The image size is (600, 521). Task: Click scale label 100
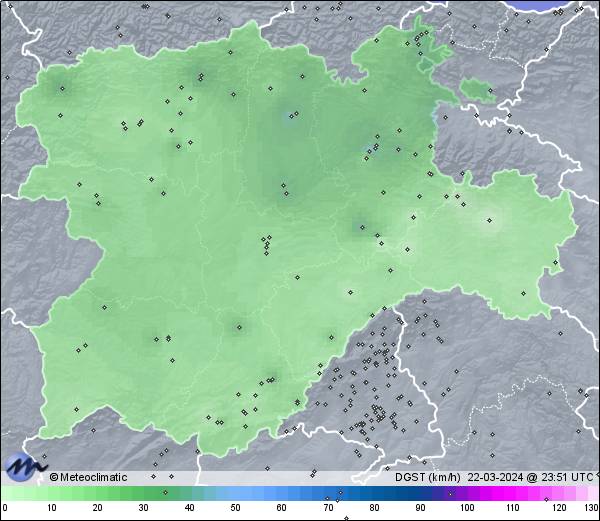coord(467,508)
